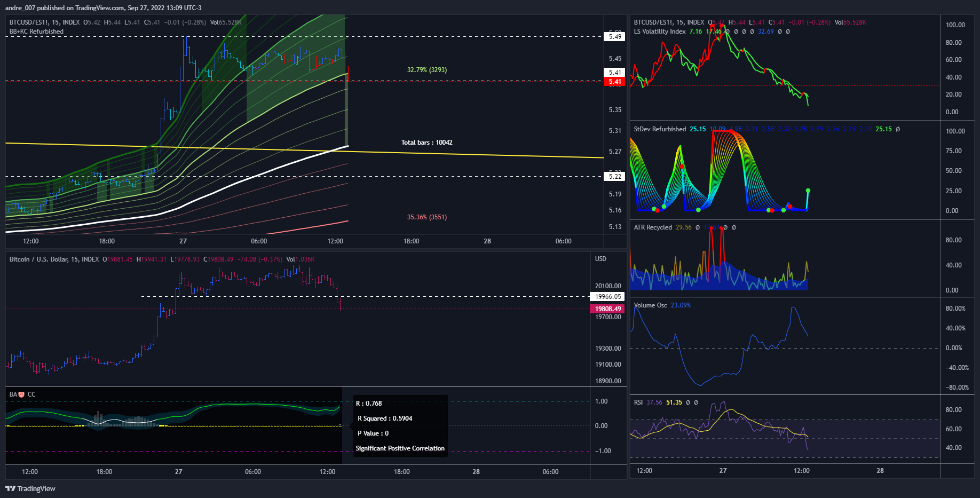Click the 18900.00 value on the Bitcoin price axis
This screenshot has width=980, height=498.
pyautogui.click(x=608, y=381)
